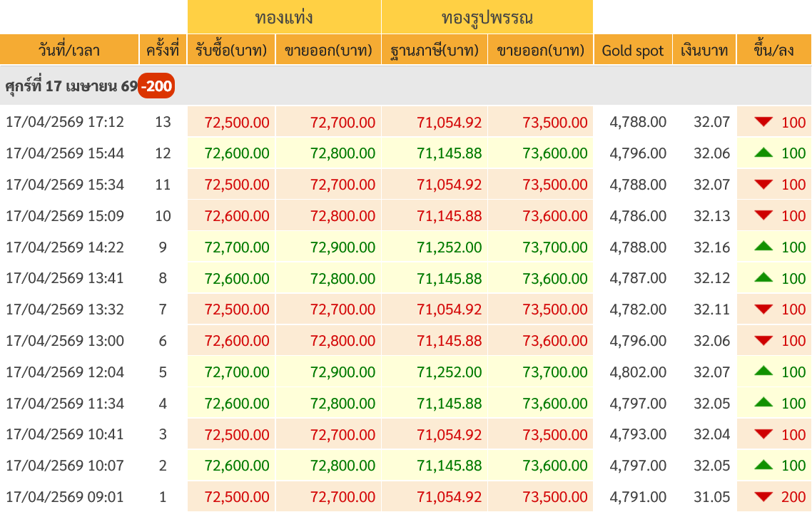
Task: Click the ทองรูปพรรณ group header
Action: click(x=487, y=17)
